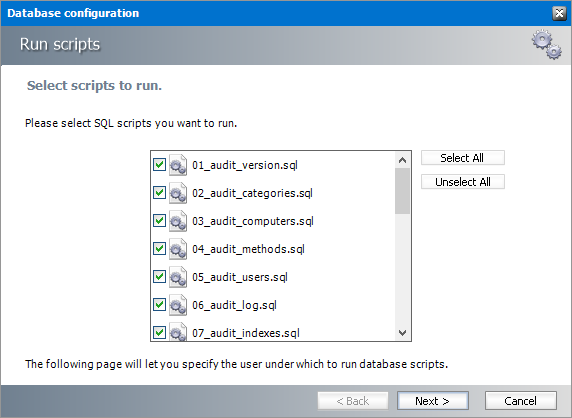
Task: Uncheck the 04_audit_methods.sql checkbox
Action: pos(159,248)
